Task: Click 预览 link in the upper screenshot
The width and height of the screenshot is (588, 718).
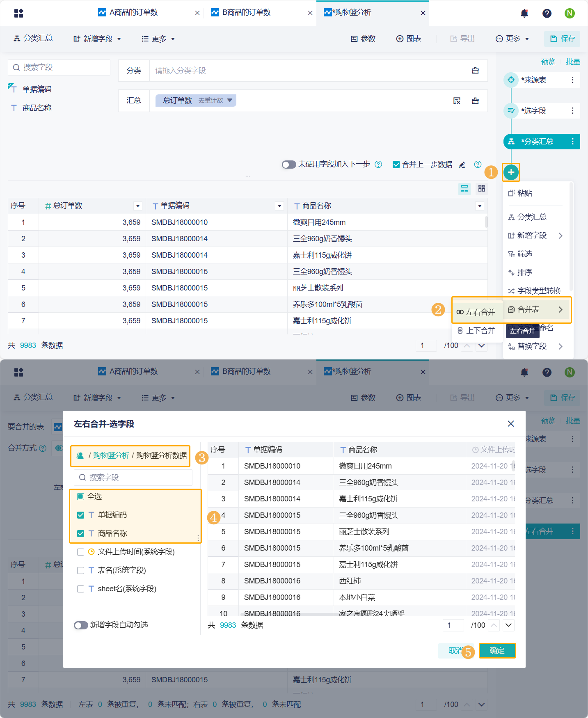Action: (x=548, y=62)
